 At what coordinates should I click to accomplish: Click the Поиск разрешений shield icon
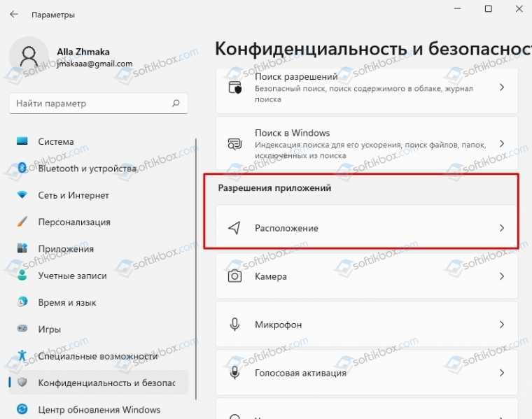(x=234, y=87)
